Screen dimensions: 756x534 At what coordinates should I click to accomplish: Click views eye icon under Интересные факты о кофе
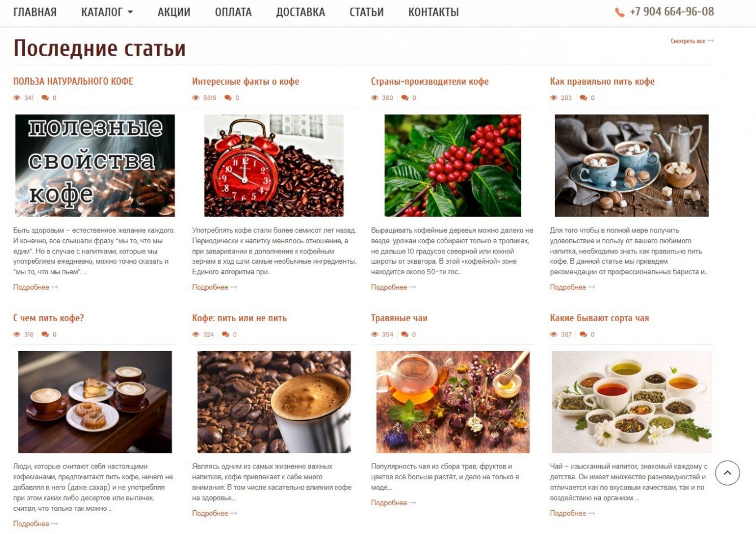click(196, 98)
